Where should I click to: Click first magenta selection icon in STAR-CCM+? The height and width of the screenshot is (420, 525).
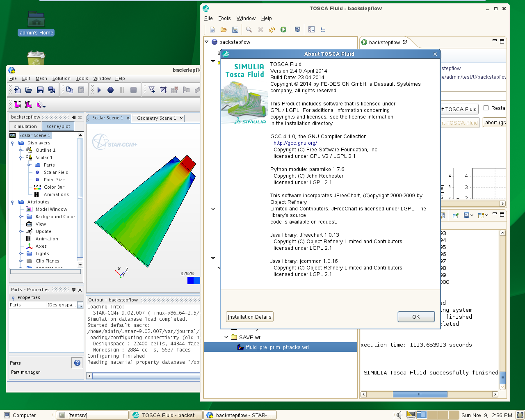tap(17, 105)
